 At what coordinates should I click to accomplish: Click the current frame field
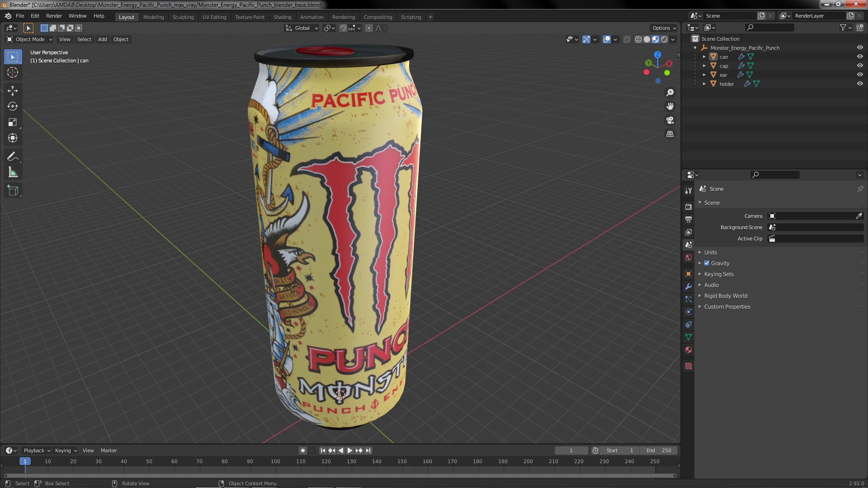click(x=571, y=450)
